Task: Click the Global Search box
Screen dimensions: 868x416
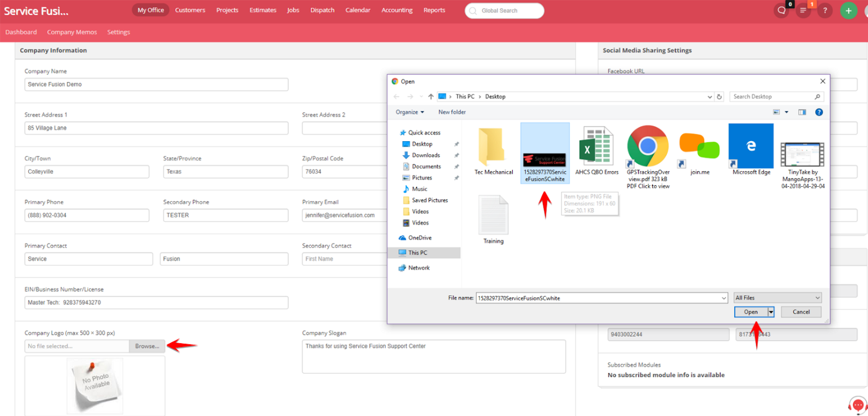Action: (x=504, y=10)
